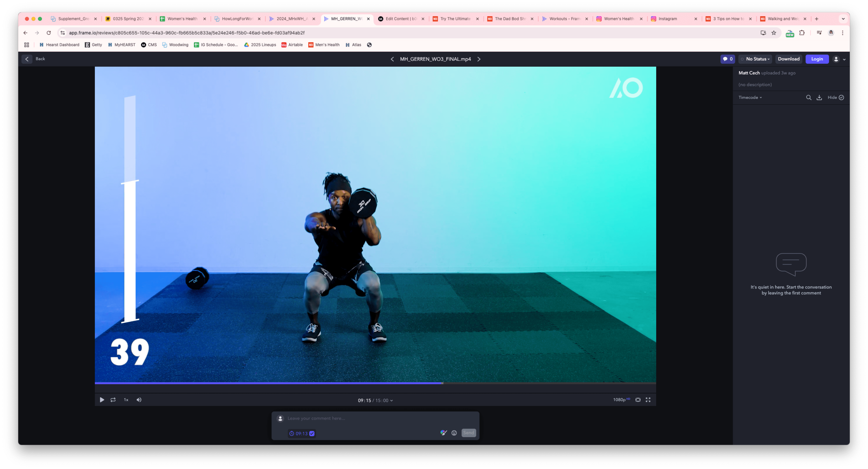This screenshot has width=868, height=469.
Task: Play the video
Action: pos(102,400)
